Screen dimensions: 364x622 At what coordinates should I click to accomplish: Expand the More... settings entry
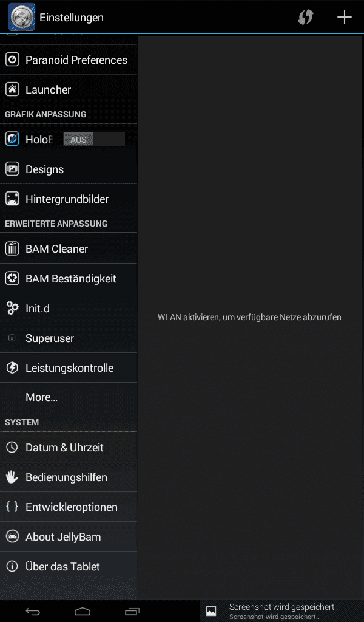pos(69,397)
